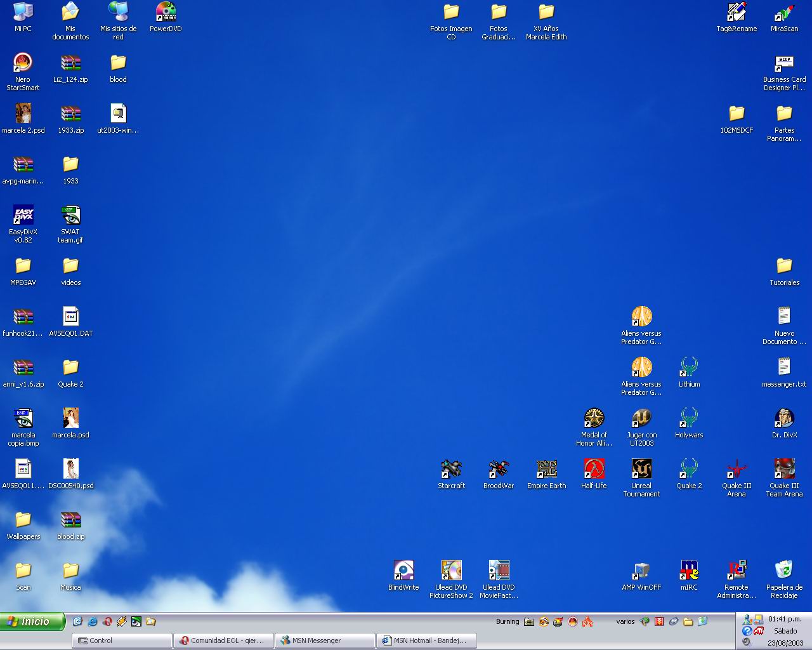The width and height of the screenshot is (812, 650).
Task: Launch the BroodWar desktop shortcut
Action: pos(499,468)
